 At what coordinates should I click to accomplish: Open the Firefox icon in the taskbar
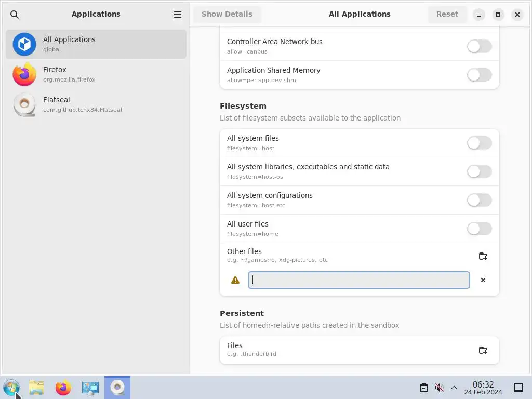63,388
